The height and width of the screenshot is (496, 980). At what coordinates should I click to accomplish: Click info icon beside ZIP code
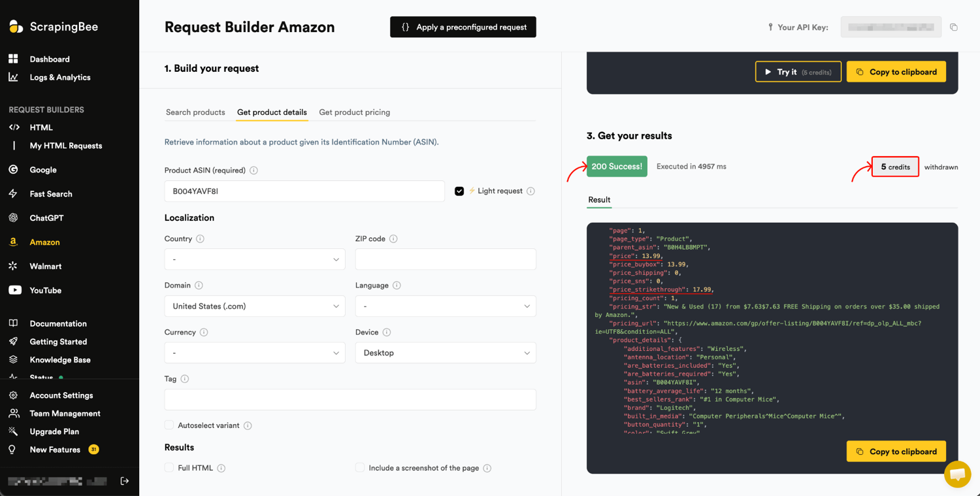(x=393, y=239)
